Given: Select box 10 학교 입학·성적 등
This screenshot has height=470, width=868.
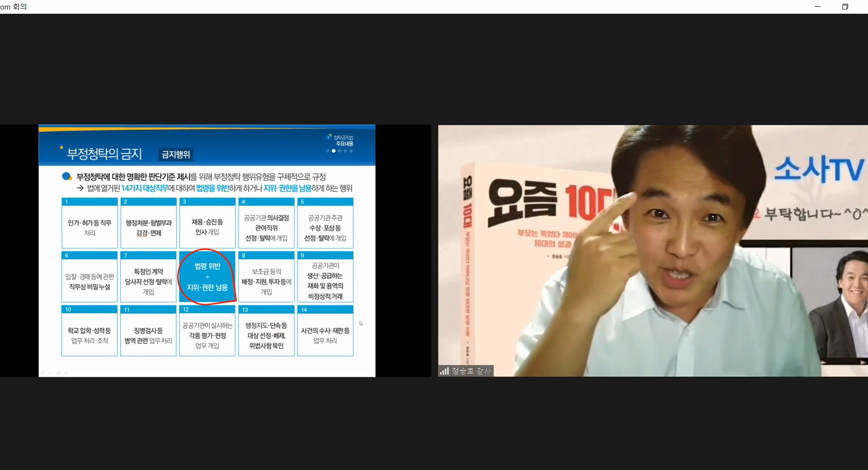Looking at the screenshot, I should (x=90, y=331).
